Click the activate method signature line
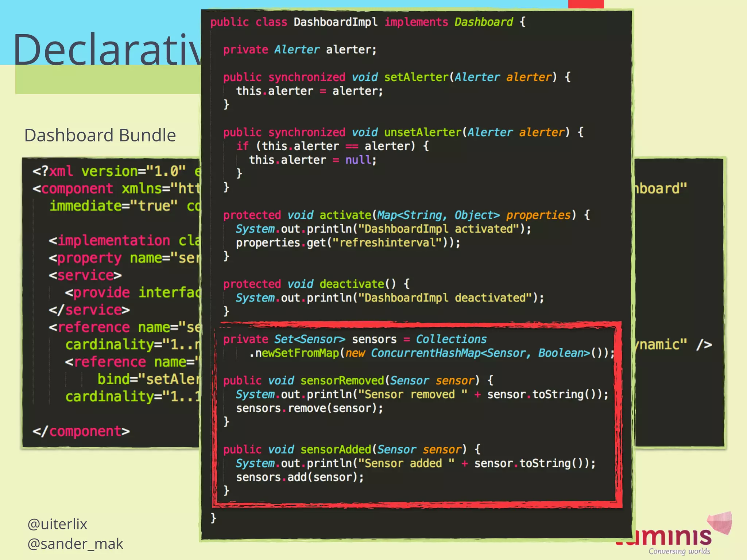The width and height of the screenshot is (747, 560). pyautogui.click(x=406, y=215)
